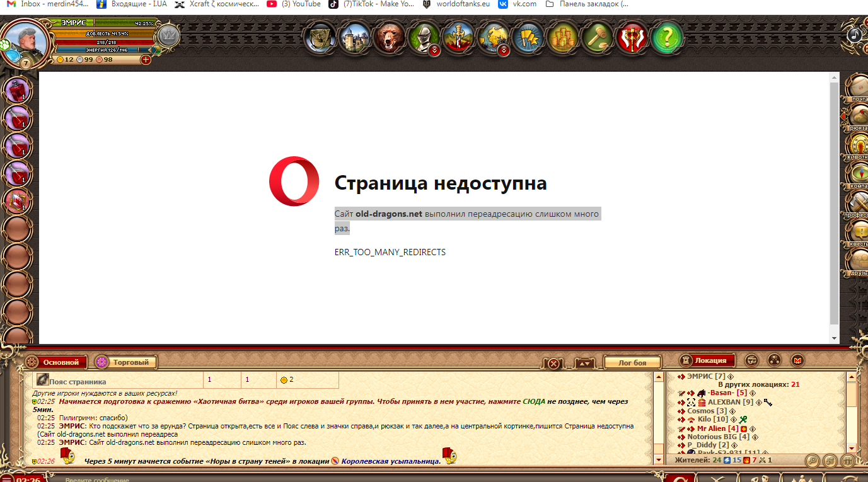
Task: Select player Kilo [10] in list
Action: pos(713,420)
